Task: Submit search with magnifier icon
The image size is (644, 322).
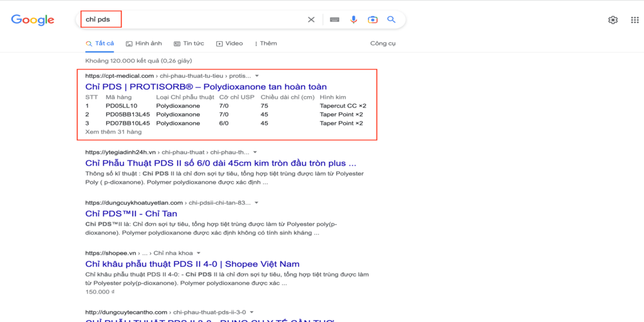Action: coord(392,19)
